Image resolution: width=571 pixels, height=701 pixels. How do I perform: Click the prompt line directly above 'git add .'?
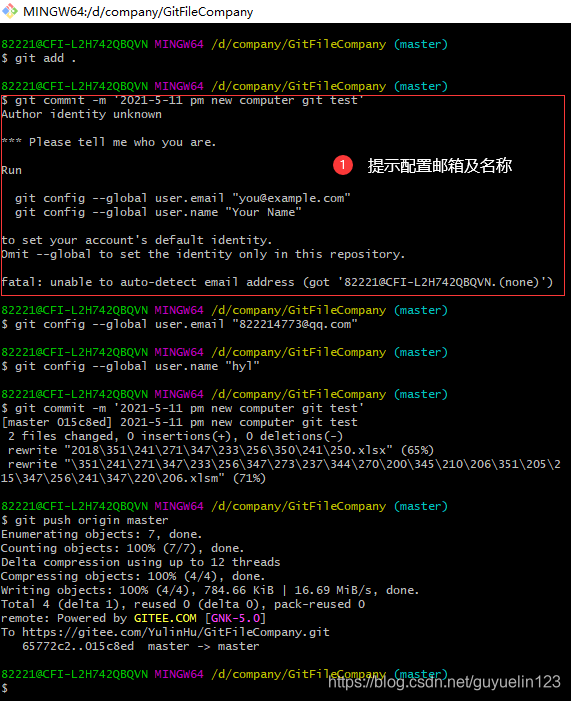[224, 44]
